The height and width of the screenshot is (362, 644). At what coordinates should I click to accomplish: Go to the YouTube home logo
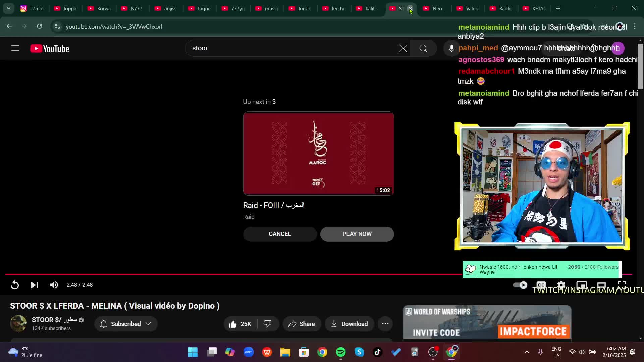point(50,49)
